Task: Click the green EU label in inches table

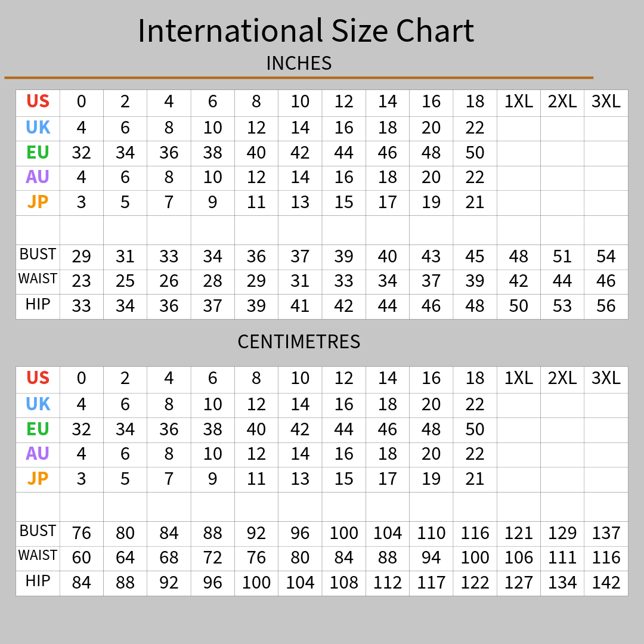Action: click(38, 153)
